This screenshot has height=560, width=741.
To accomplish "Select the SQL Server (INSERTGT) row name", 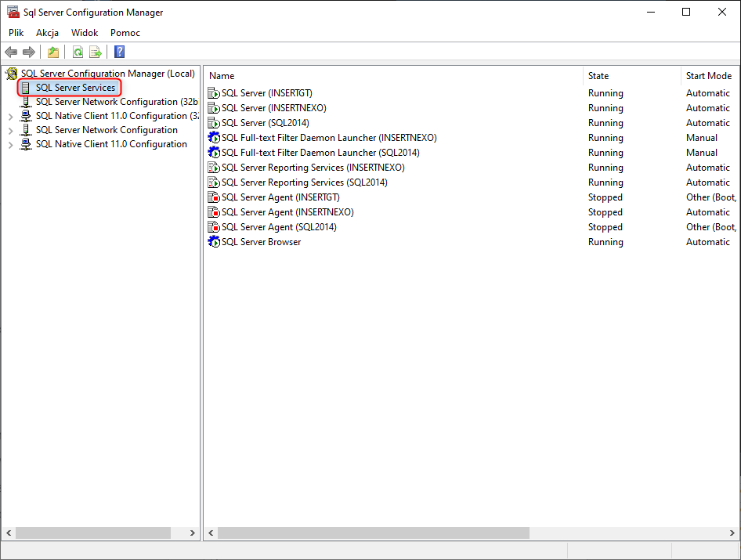I will point(267,93).
